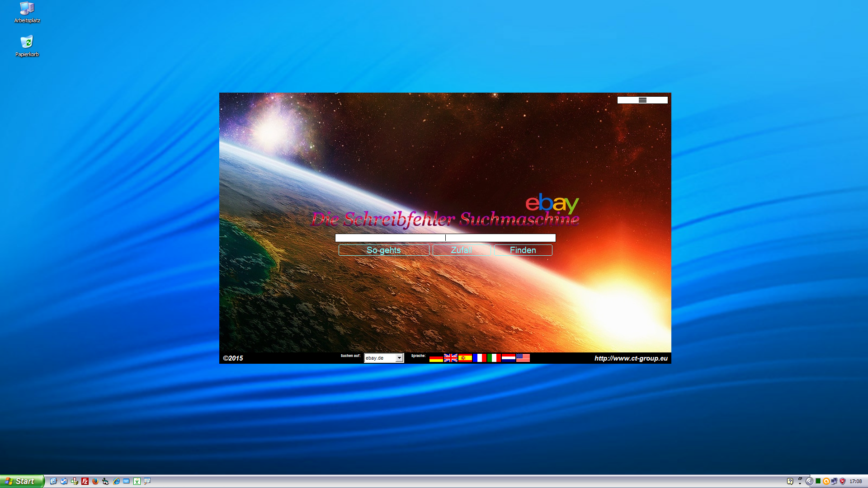868x488 pixels.
Task: Click the help question mark taskbar icon
Action: click(790, 481)
